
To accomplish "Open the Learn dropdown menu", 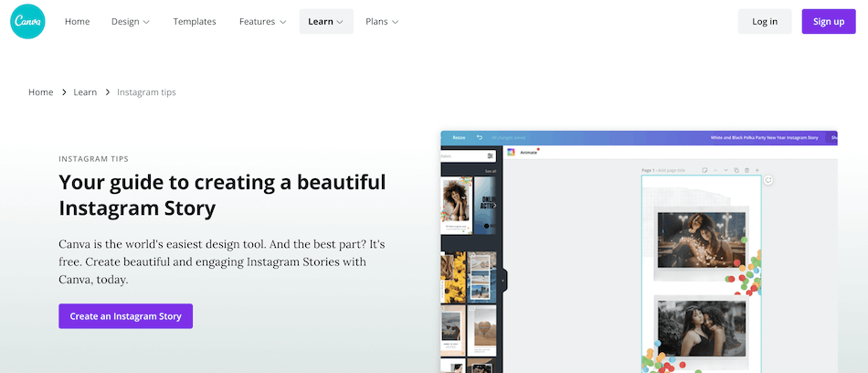I will tap(326, 22).
